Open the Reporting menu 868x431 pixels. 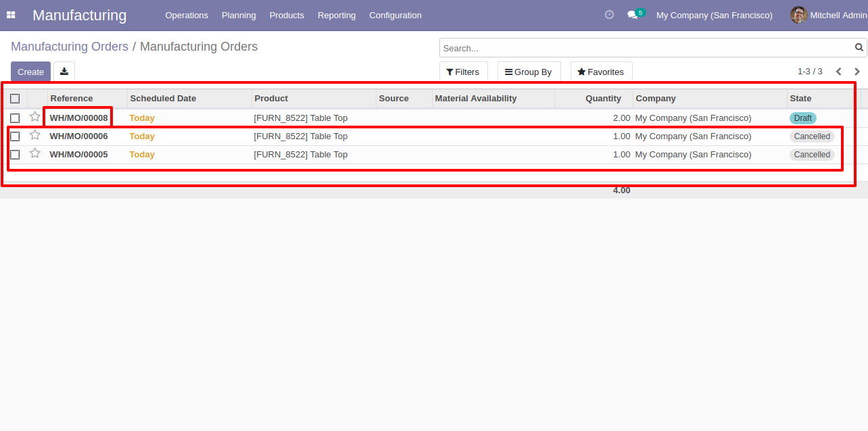[337, 15]
